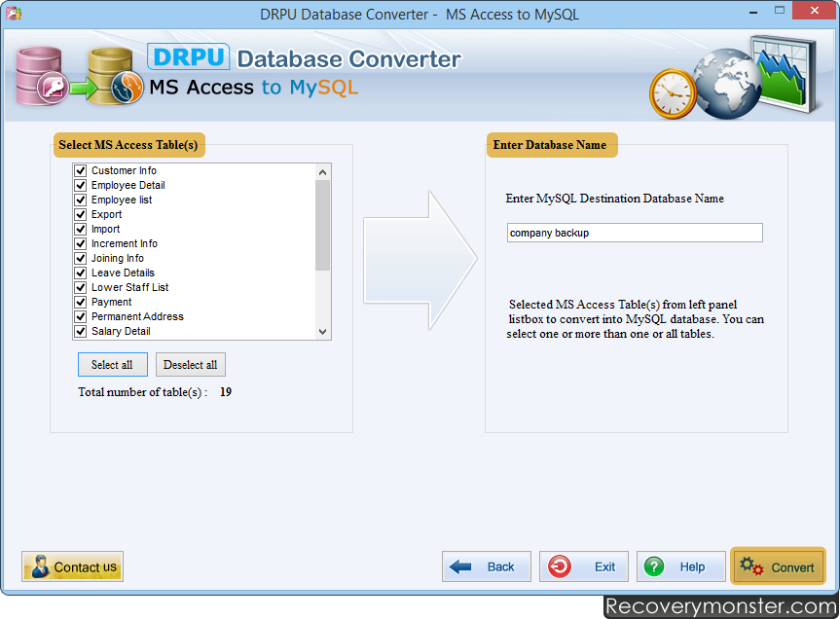Exit the database converter
The image size is (840, 619).
[x=583, y=566]
